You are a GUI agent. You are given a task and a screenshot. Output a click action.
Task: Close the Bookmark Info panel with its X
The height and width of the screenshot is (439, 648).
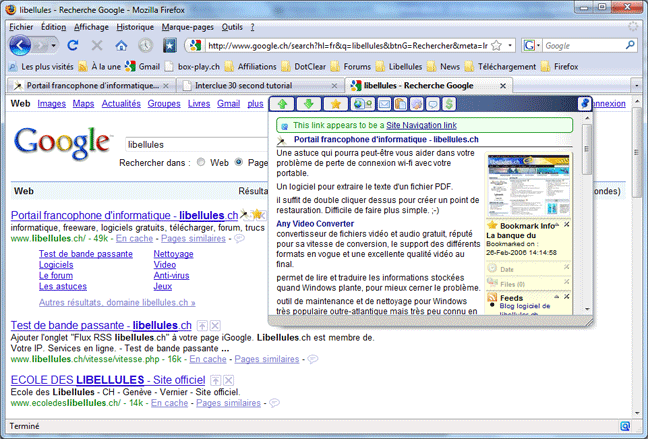tap(567, 224)
